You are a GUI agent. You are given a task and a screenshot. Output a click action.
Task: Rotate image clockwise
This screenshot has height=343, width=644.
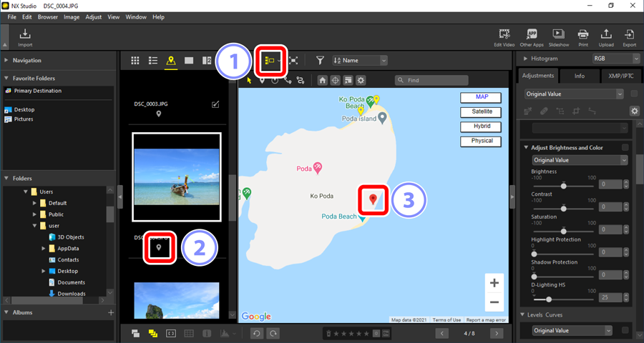coord(273,333)
